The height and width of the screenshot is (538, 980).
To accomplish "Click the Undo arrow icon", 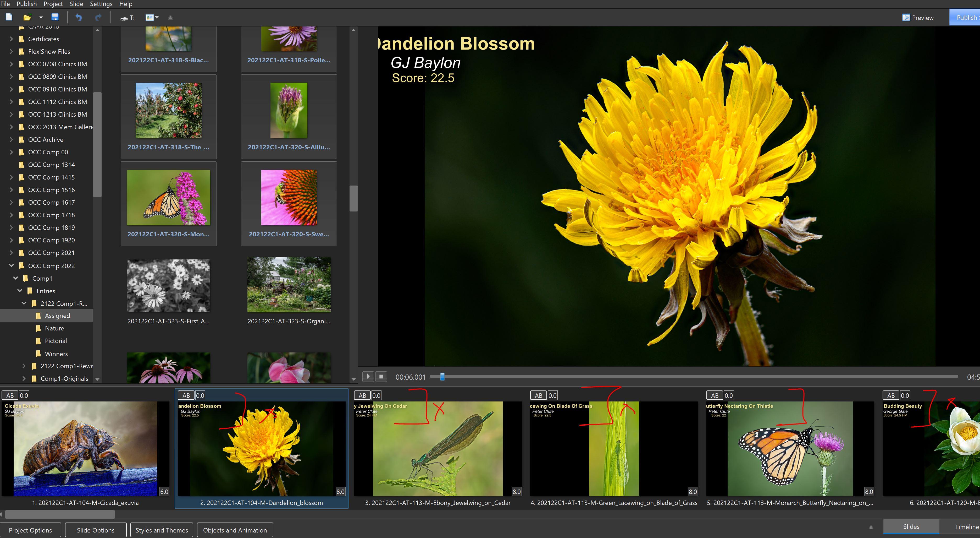I will tap(78, 18).
